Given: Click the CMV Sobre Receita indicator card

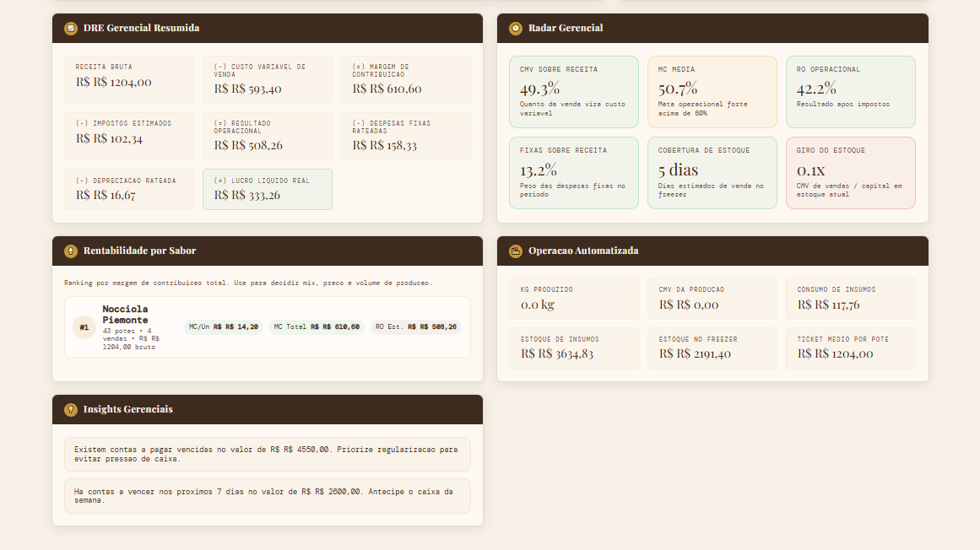Looking at the screenshot, I should [x=574, y=92].
